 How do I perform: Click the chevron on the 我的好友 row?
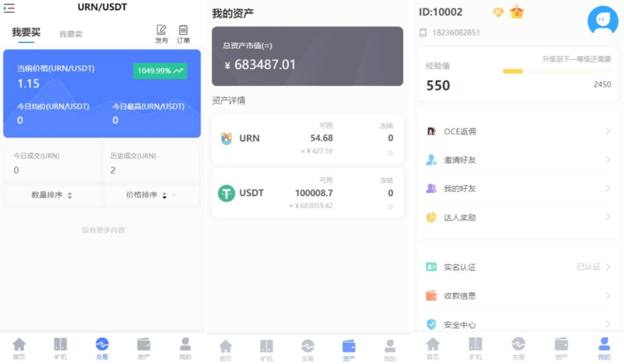(607, 188)
